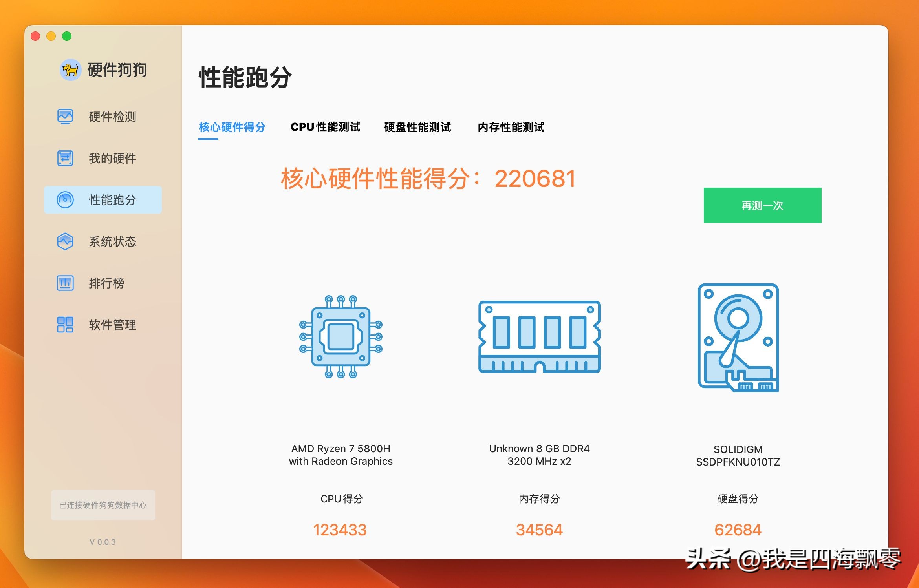Select the 核心硬件得分 tab
919x588 pixels.
(x=232, y=127)
